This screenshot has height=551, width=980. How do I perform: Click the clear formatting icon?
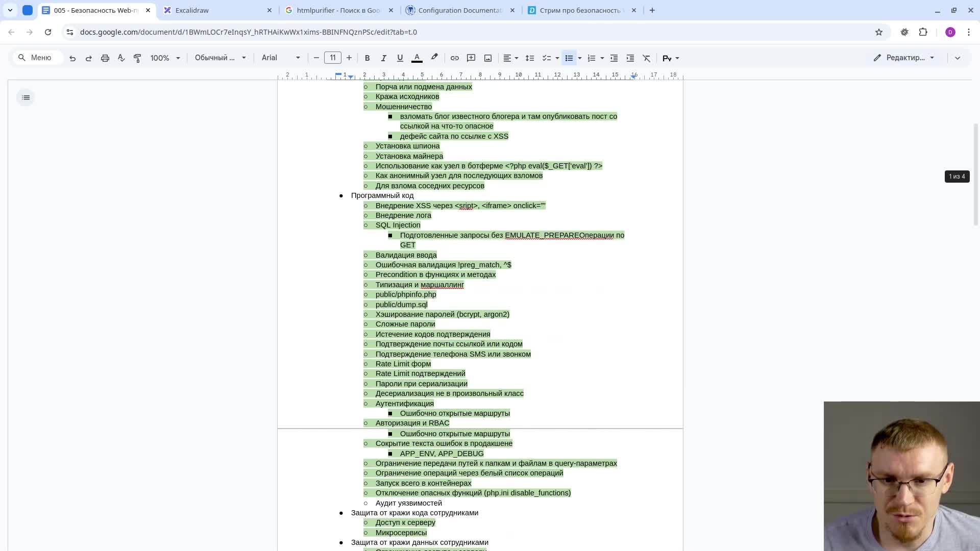coord(647,58)
